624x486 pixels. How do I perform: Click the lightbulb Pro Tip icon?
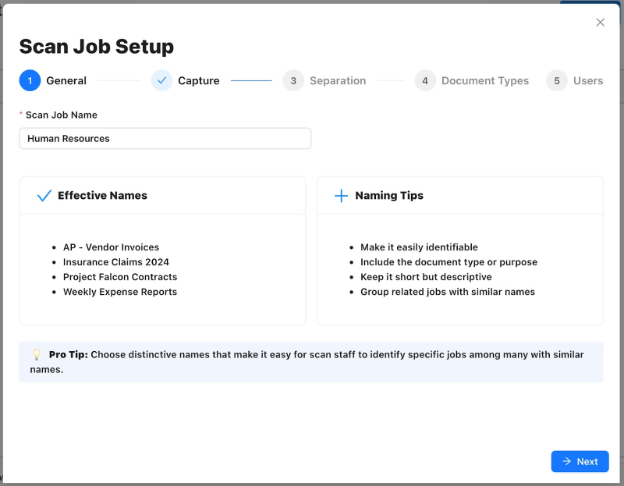click(x=36, y=355)
